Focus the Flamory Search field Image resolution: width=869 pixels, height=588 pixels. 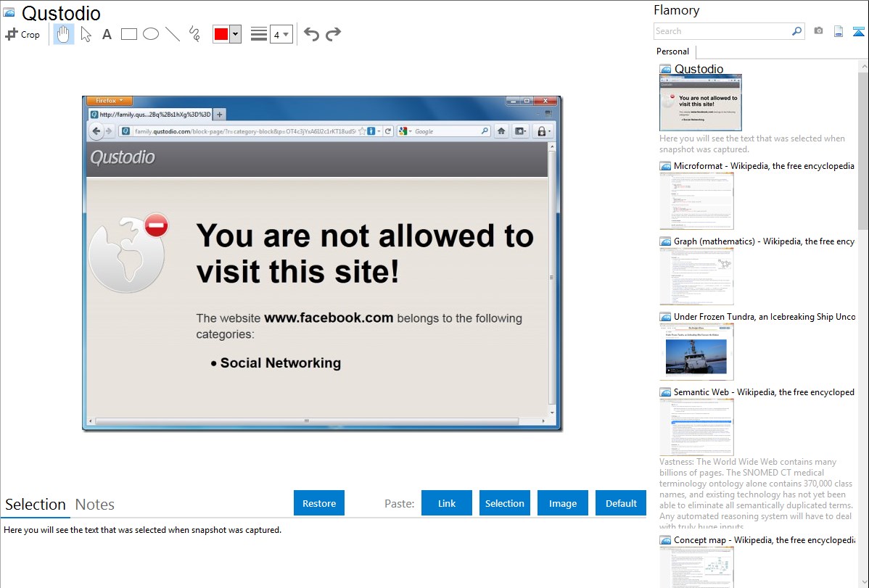(x=722, y=31)
